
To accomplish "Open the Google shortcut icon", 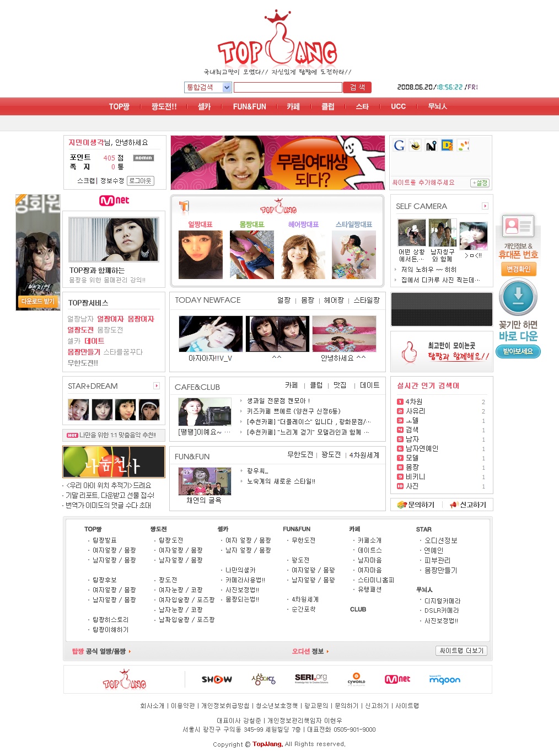I will coord(399,146).
